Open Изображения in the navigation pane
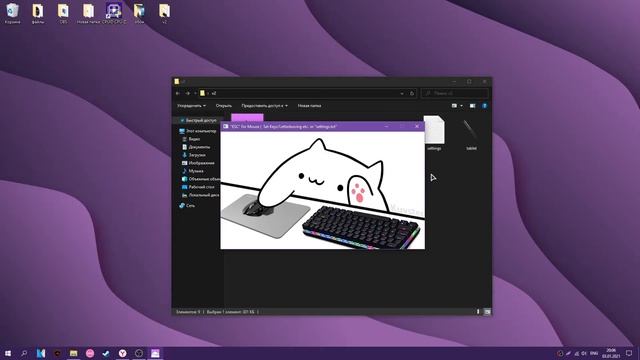640x360 pixels. (x=198, y=163)
